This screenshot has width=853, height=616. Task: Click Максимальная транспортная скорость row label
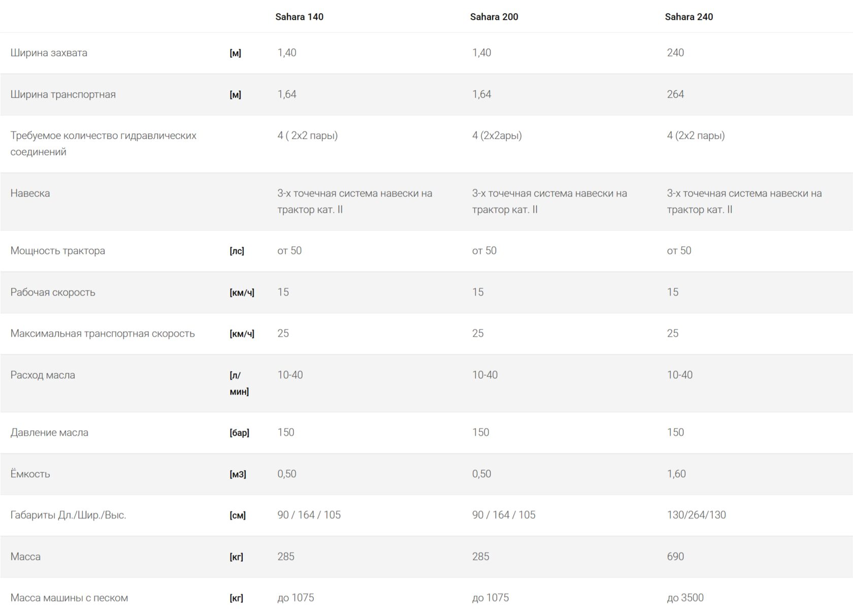(x=103, y=333)
